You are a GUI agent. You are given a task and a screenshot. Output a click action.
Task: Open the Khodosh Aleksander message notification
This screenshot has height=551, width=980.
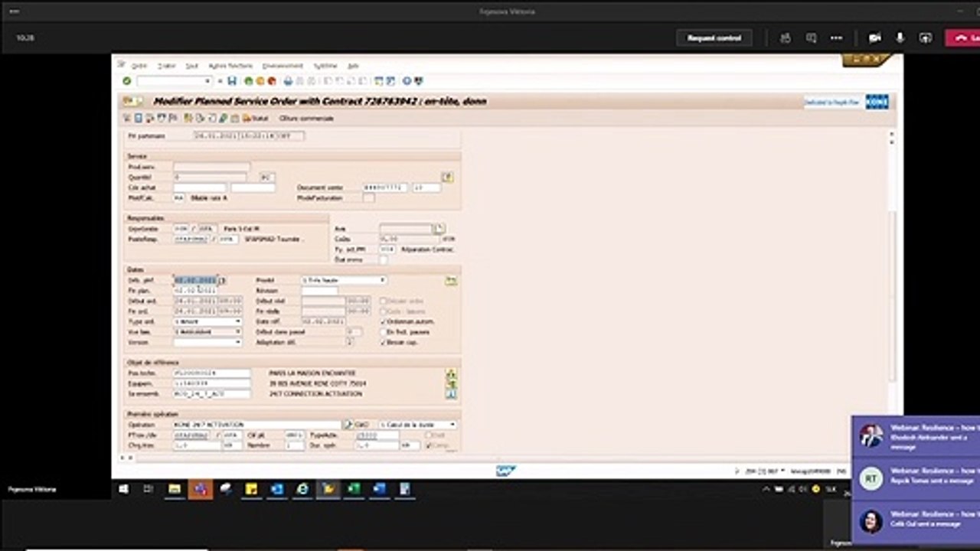tap(916, 437)
